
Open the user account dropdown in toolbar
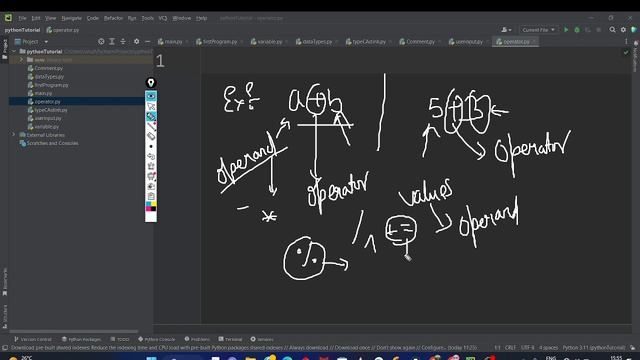coord(506,30)
